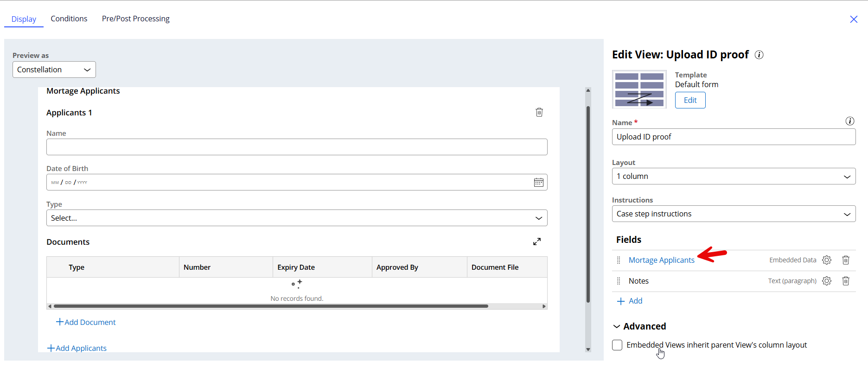Viewport: 868px width, 368px height.
Task: Switch to the Pre/Post Processing tab
Action: 135,19
